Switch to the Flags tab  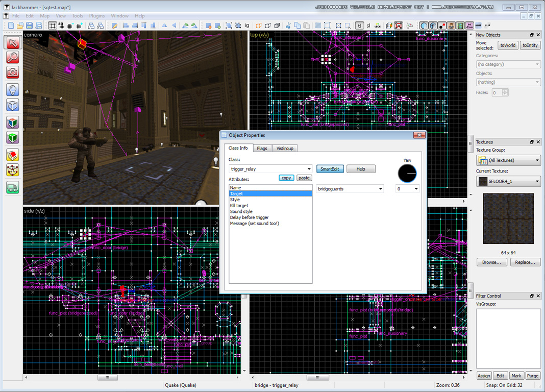[262, 148]
